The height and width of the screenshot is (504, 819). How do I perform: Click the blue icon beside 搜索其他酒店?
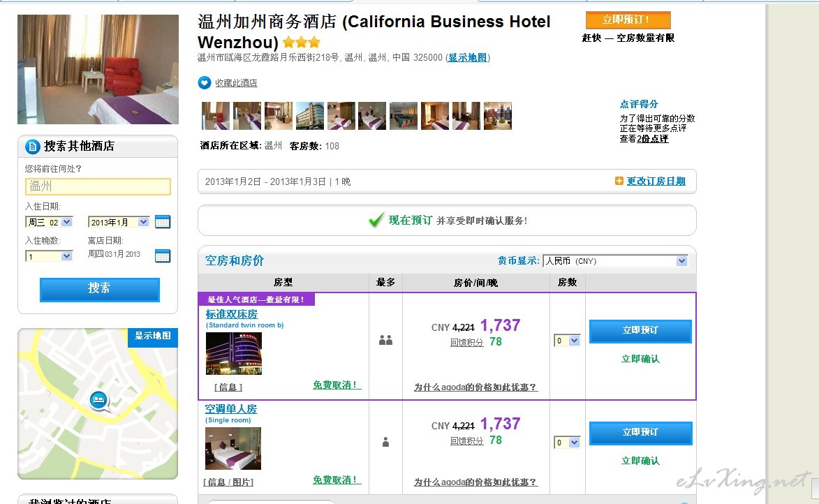pyautogui.click(x=32, y=147)
